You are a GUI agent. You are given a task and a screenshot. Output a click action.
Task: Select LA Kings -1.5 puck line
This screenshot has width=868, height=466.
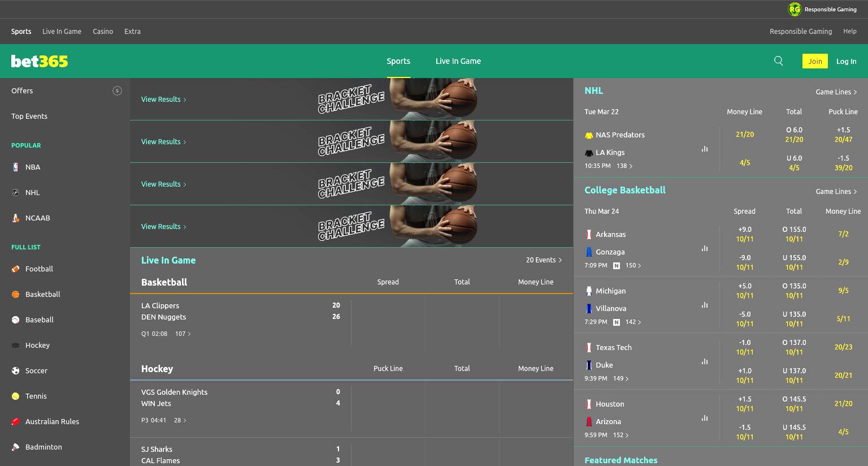pos(843,163)
